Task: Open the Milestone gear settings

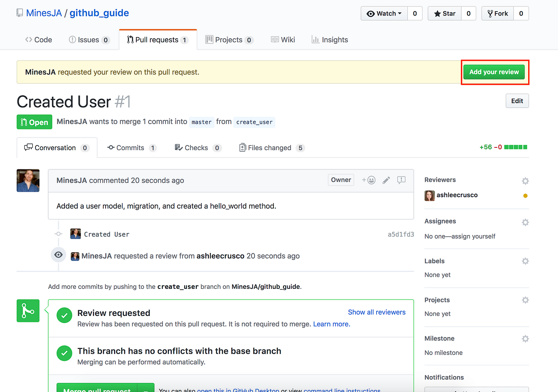Action: 525,339
